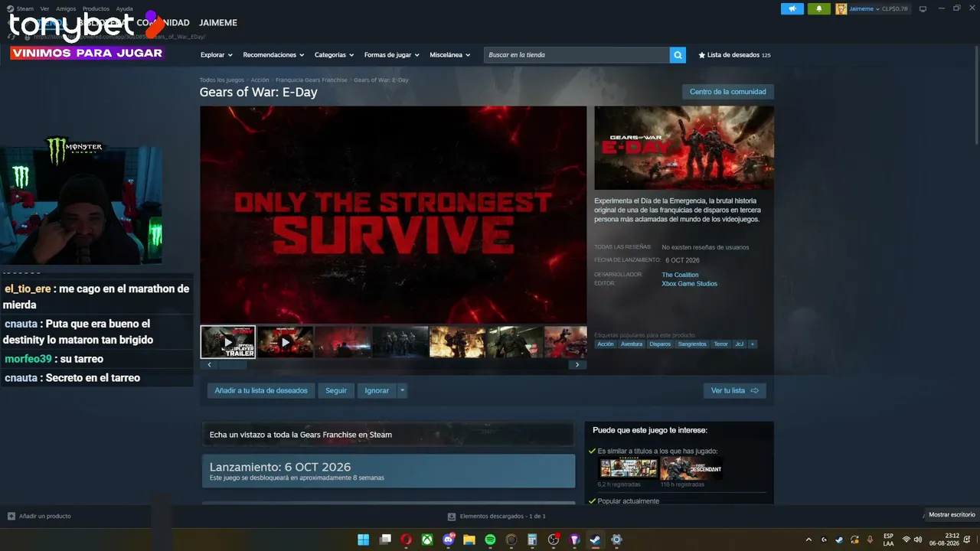Open the Ayuda menu

click(x=124, y=8)
